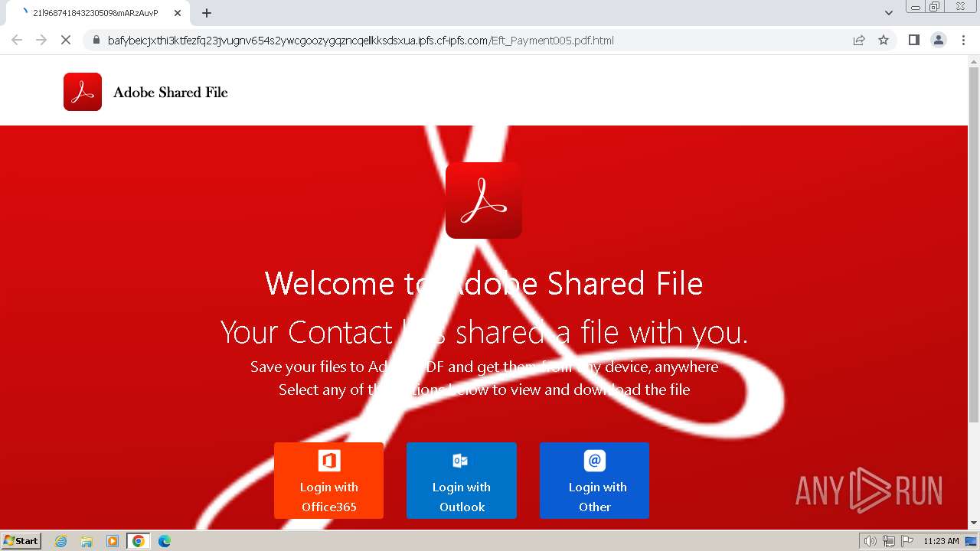Launch Internet Explorer from the taskbar
Image resolution: width=980 pixels, height=551 pixels.
pyautogui.click(x=61, y=541)
